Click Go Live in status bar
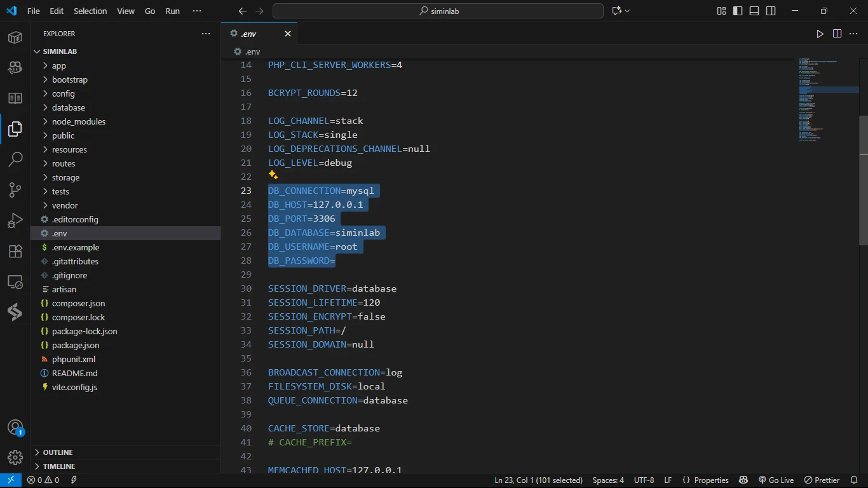Screen dimensions: 868x488 776,480
